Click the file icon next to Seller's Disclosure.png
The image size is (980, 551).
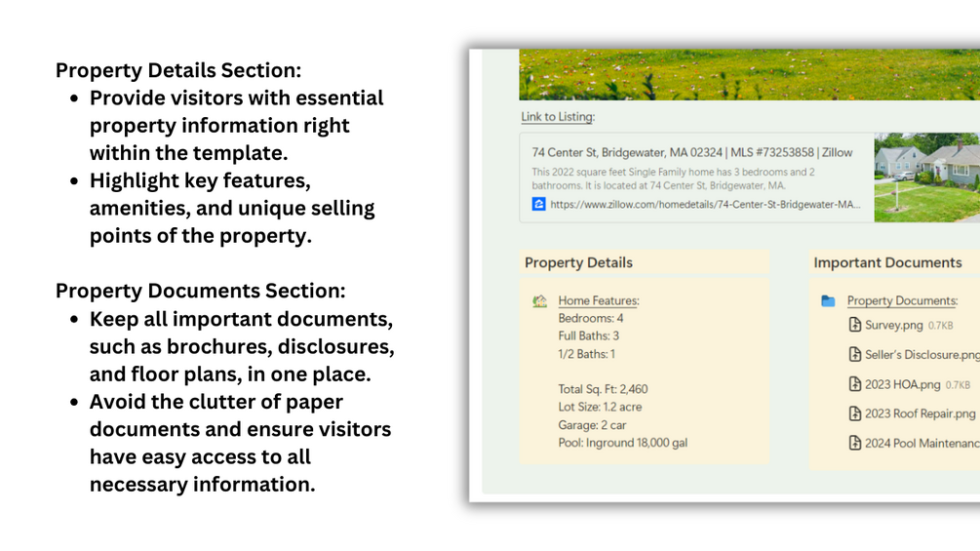point(854,354)
